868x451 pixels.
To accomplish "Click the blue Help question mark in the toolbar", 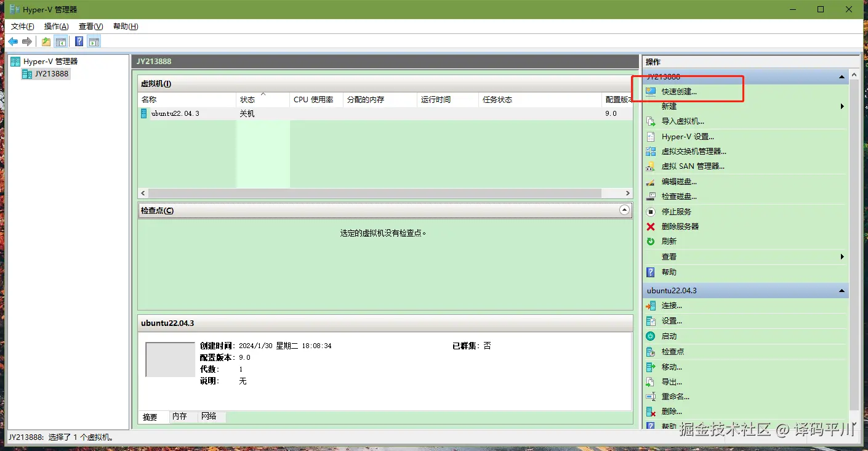I will click(79, 41).
